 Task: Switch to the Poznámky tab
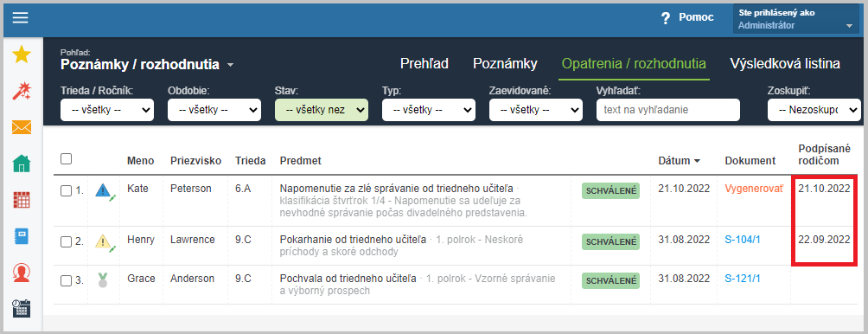[x=505, y=64]
